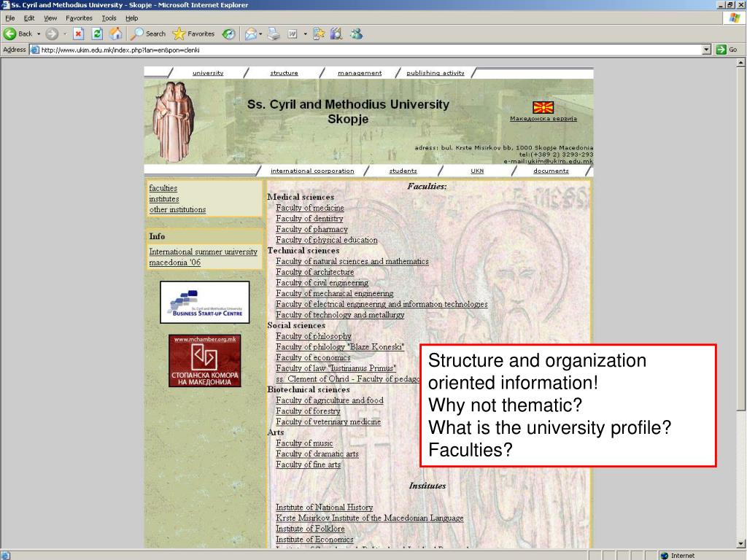The height and width of the screenshot is (560, 747).
Task: Open the Faculty of mechanical engineering link
Action: pyautogui.click(x=334, y=293)
